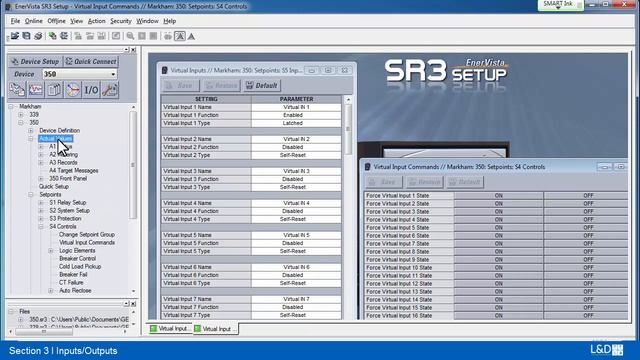Click the Quick Connect button
The width and height of the screenshot is (640, 360).
[91, 62]
